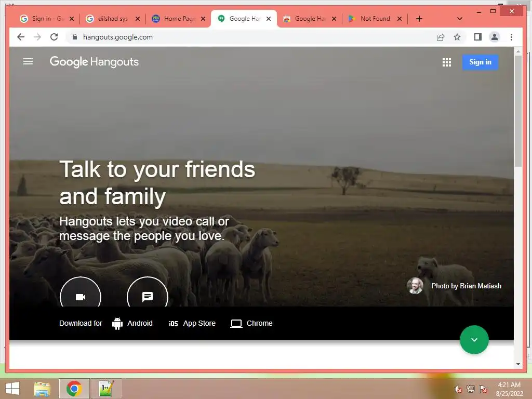The width and height of the screenshot is (532, 399).
Task: Close the active Google Hangouts tab
Action: (x=269, y=19)
